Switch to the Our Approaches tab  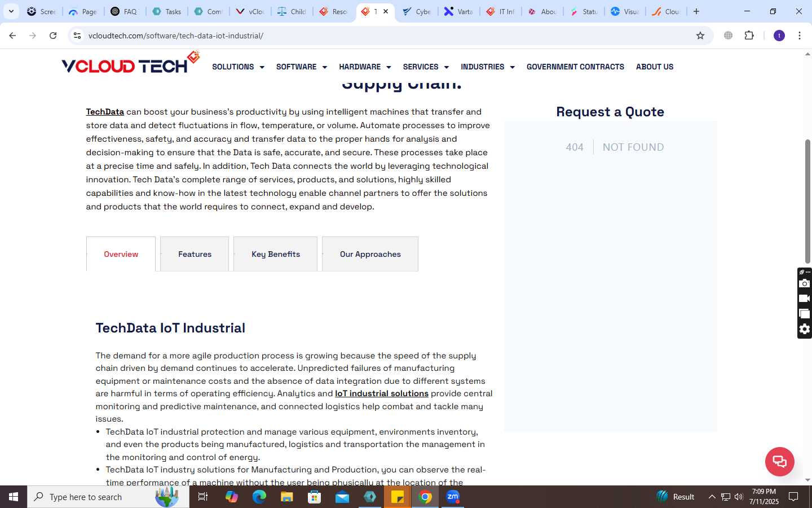pyautogui.click(x=370, y=254)
